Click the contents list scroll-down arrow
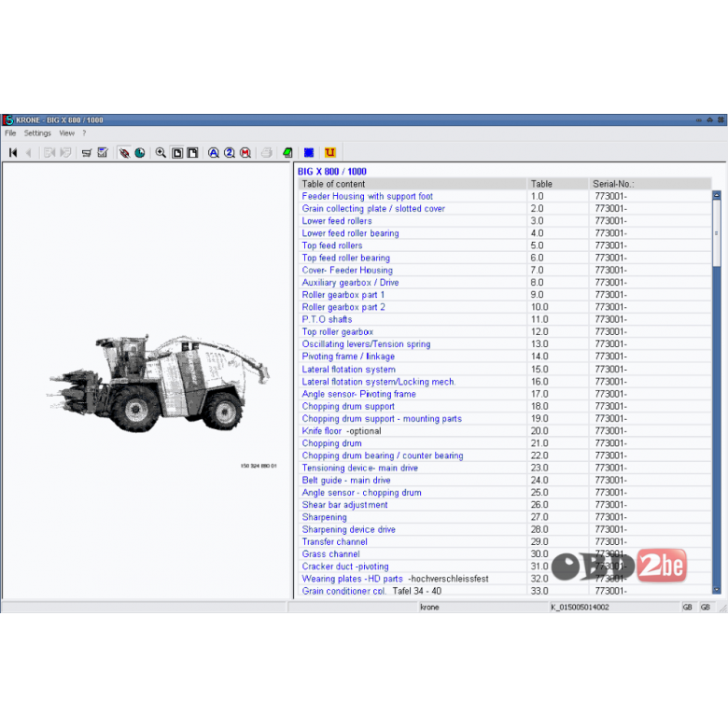 coord(717,590)
